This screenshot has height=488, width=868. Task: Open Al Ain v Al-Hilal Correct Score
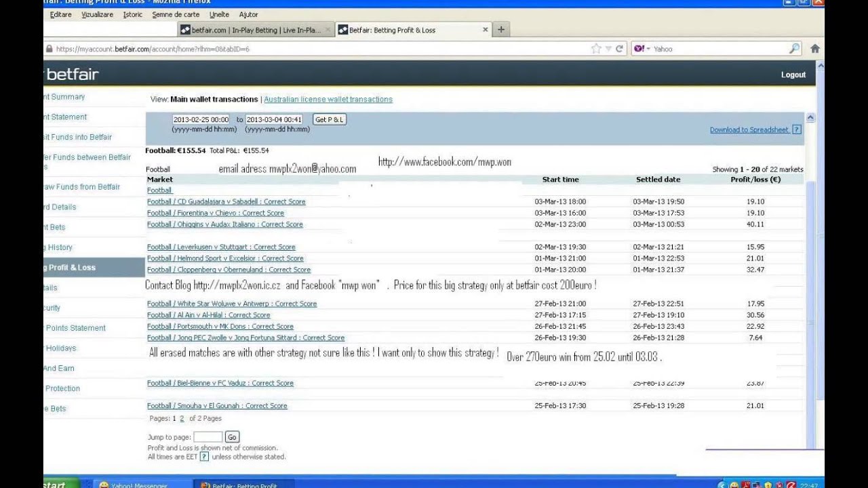(x=209, y=315)
